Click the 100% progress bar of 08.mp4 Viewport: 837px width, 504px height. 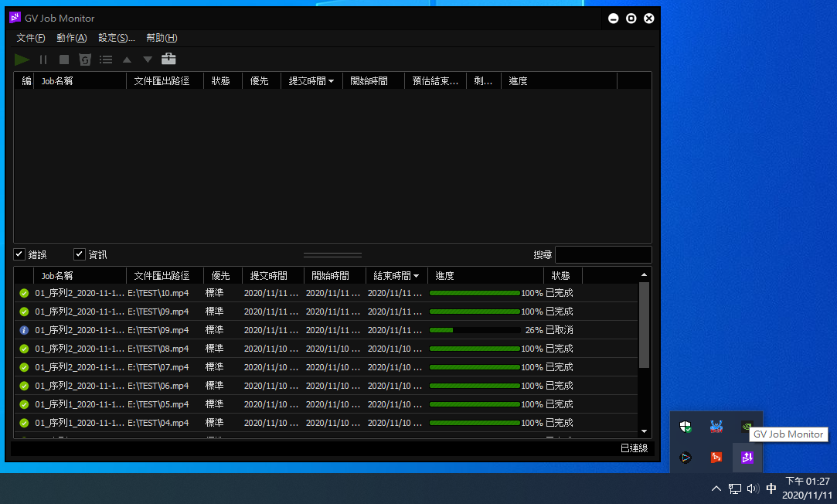(x=475, y=349)
